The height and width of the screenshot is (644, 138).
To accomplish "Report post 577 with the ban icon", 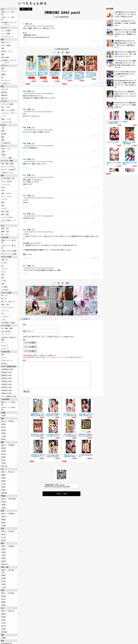I will tap(99, 274).
